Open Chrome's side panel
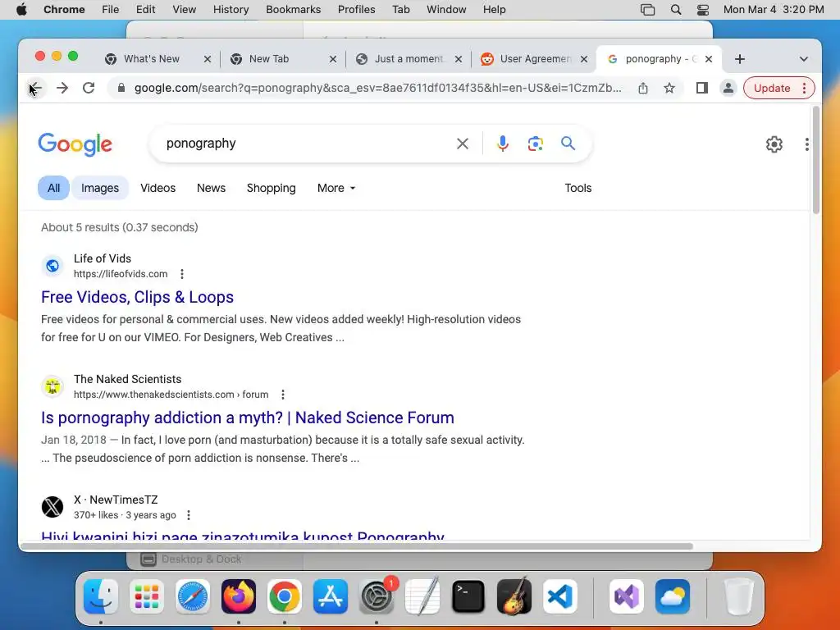 (x=702, y=88)
